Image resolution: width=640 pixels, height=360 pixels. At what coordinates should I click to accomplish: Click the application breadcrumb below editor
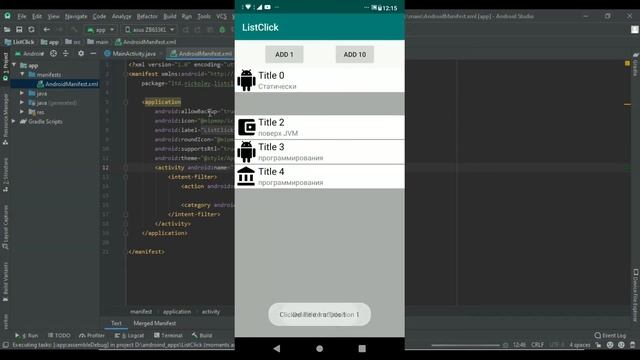click(177, 311)
